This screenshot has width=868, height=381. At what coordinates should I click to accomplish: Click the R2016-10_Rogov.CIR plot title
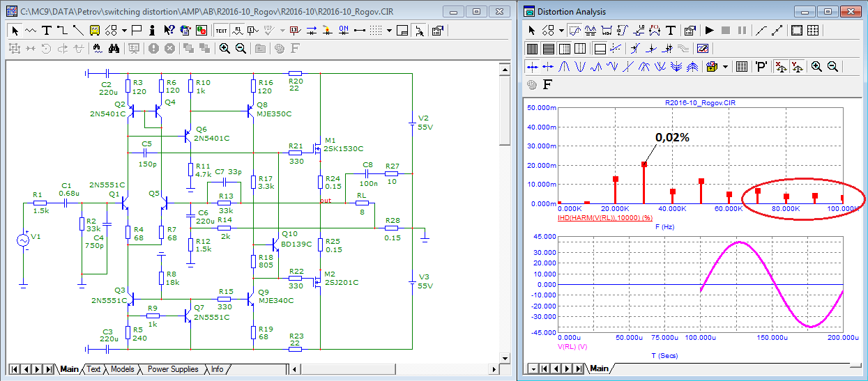point(700,102)
